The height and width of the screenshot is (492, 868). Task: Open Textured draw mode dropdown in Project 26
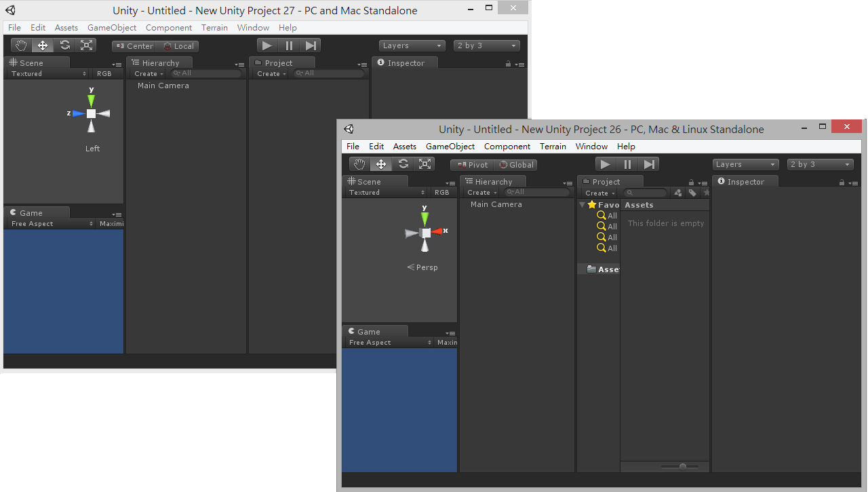tap(386, 193)
